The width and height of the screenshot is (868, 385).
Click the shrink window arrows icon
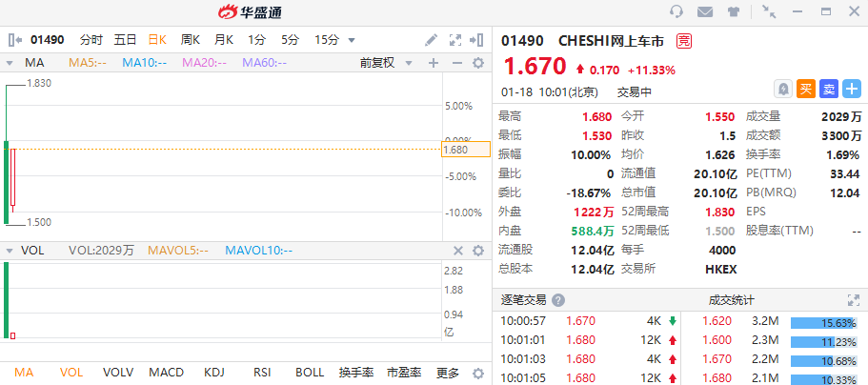[769, 11]
